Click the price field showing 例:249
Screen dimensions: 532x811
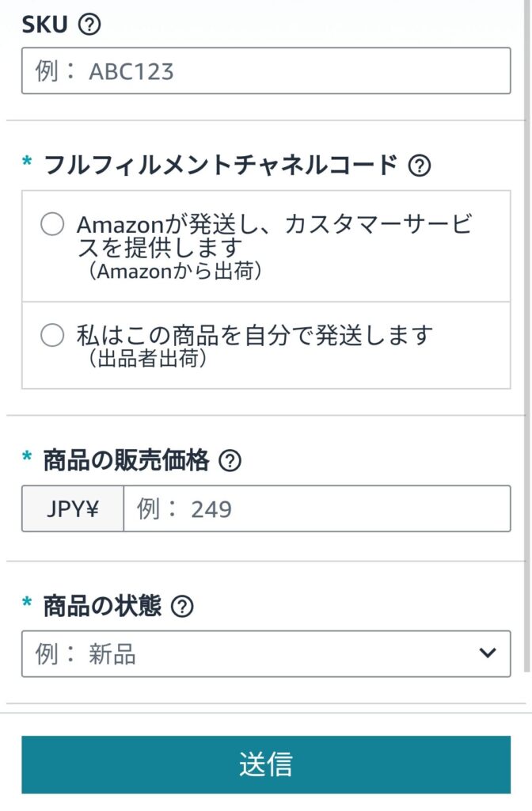[x=317, y=508]
